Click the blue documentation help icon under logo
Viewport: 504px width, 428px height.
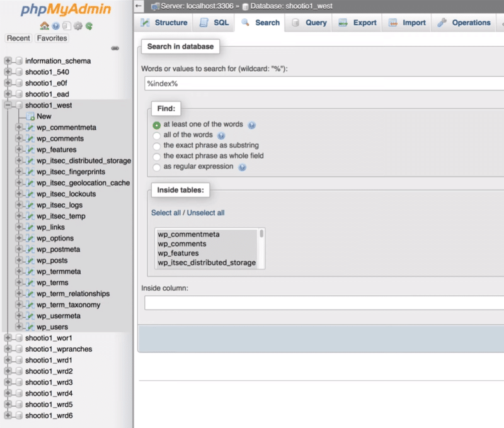(x=55, y=26)
